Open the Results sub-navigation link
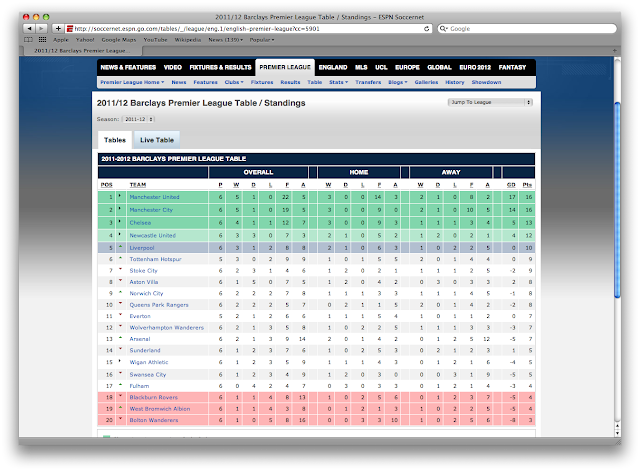Viewport: 640px width, 471px height. pyautogui.click(x=290, y=82)
